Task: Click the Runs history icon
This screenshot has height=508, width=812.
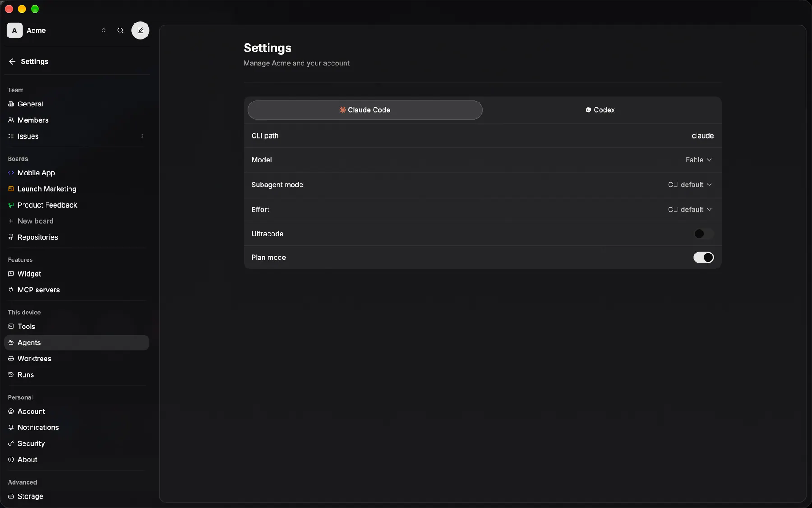Action: click(x=11, y=375)
